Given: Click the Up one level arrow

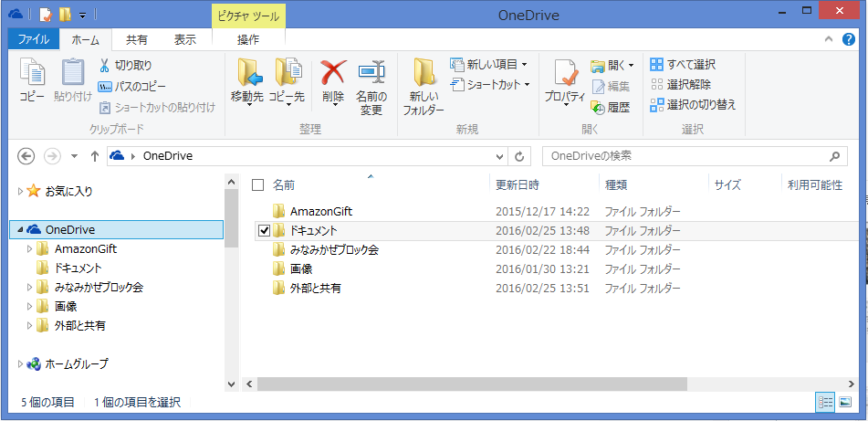Looking at the screenshot, I should tap(95, 156).
